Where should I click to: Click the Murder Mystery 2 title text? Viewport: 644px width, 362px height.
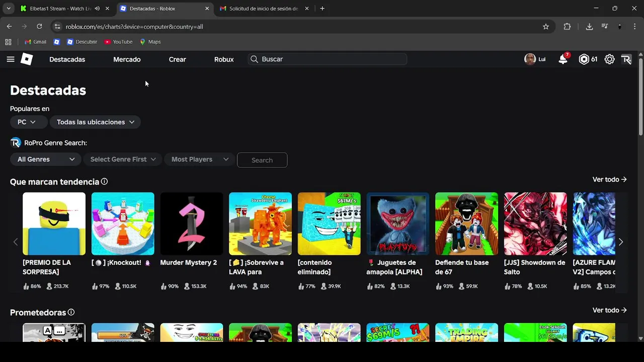click(189, 262)
